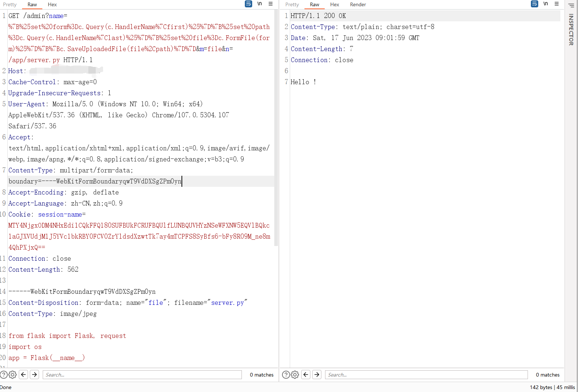Click 'Upgrade-Insecure-Requests: 1' line
The width and height of the screenshot is (578, 392).
(x=60, y=93)
